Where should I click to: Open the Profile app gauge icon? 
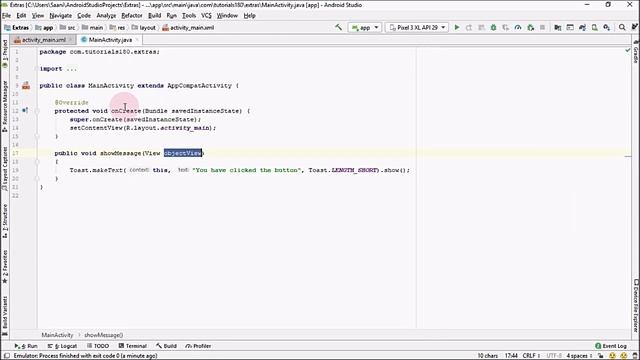(x=518, y=27)
